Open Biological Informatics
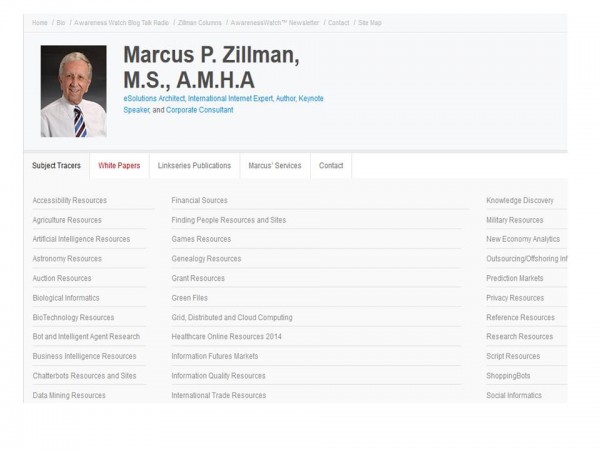This screenshot has width=600, height=450. click(66, 298)
